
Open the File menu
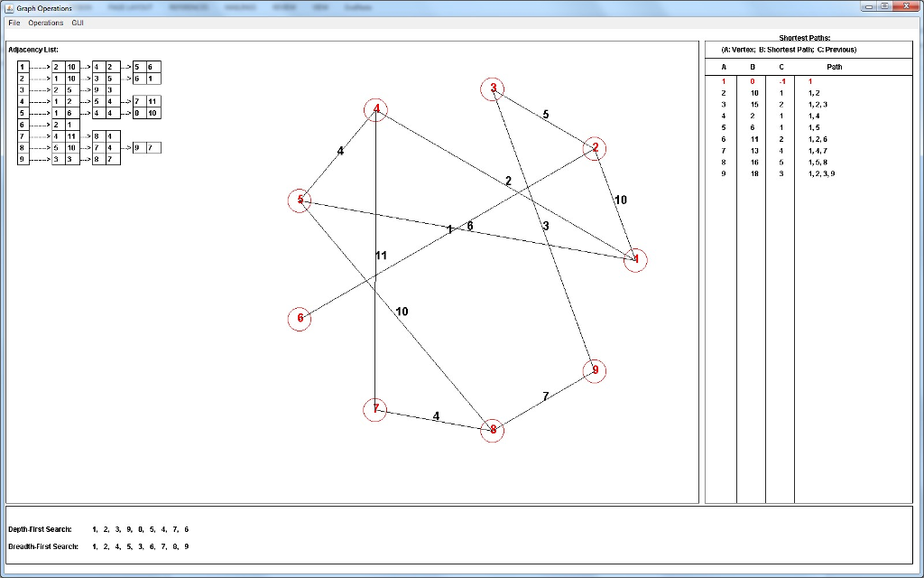(14, 23)
